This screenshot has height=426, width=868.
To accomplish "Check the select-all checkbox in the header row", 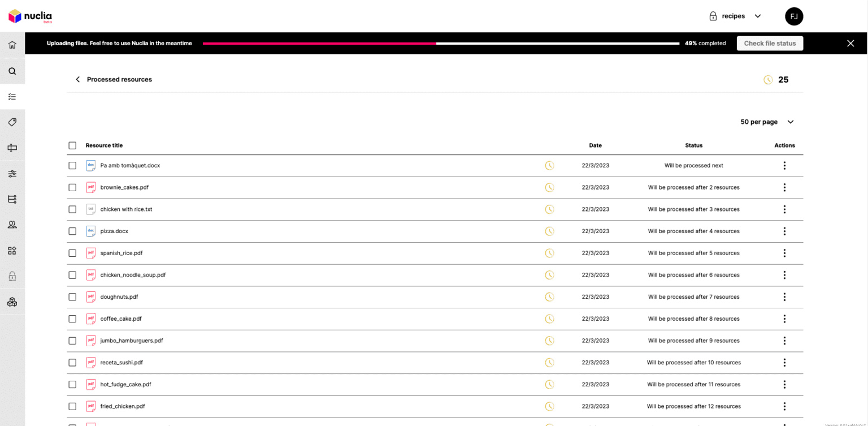I will tap(72, 145).
